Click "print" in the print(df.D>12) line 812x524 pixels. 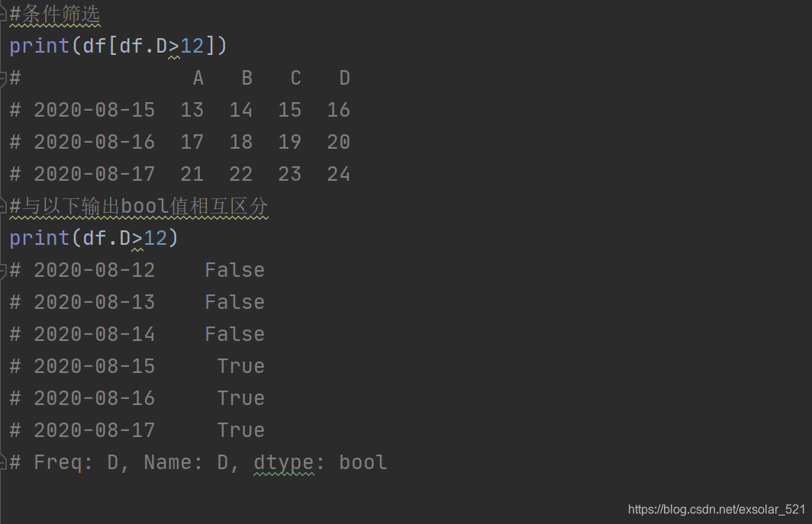(x=40, y=238)
